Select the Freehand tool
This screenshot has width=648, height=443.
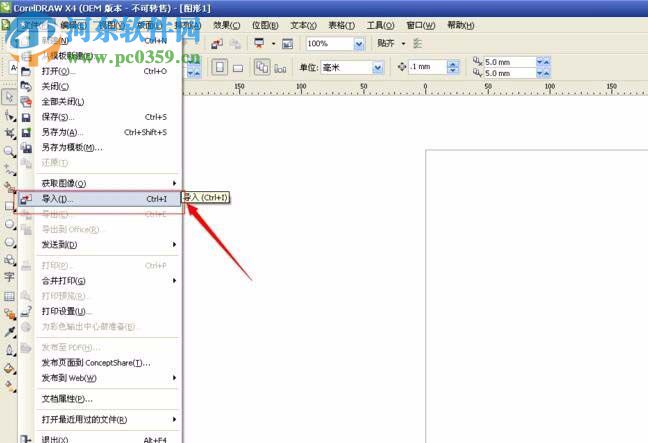(x=9, y=169)
